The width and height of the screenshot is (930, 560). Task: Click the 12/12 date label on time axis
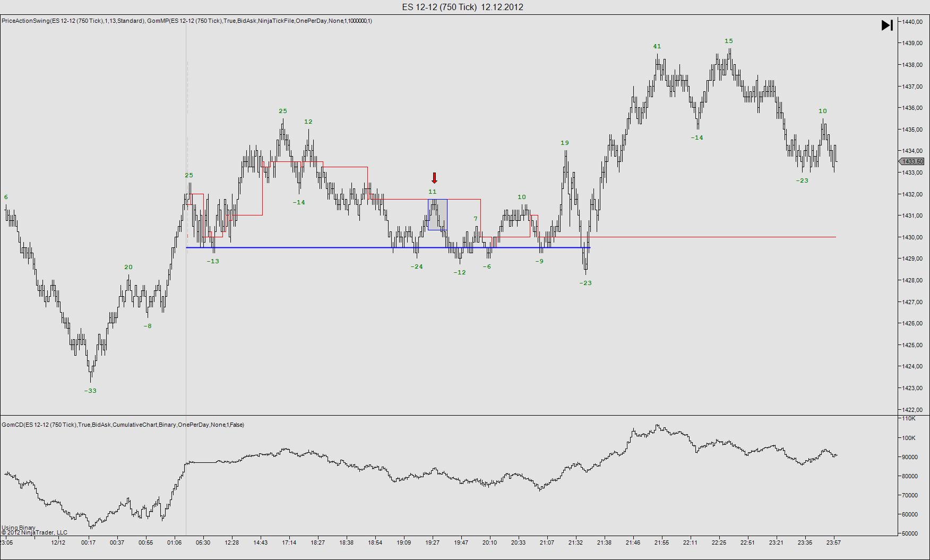pyautogui.click(x=58, y=542)
